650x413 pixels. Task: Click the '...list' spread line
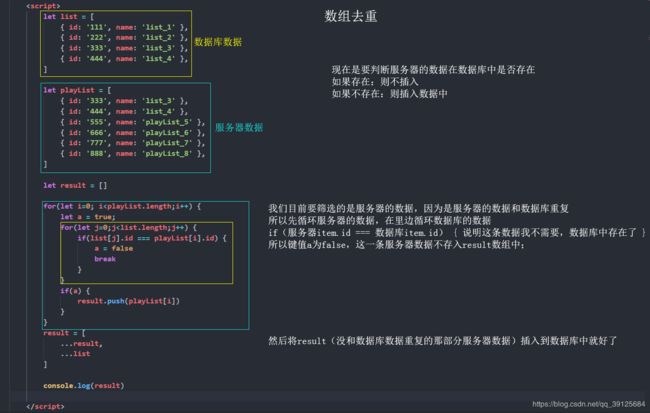[x=75, y=354]
